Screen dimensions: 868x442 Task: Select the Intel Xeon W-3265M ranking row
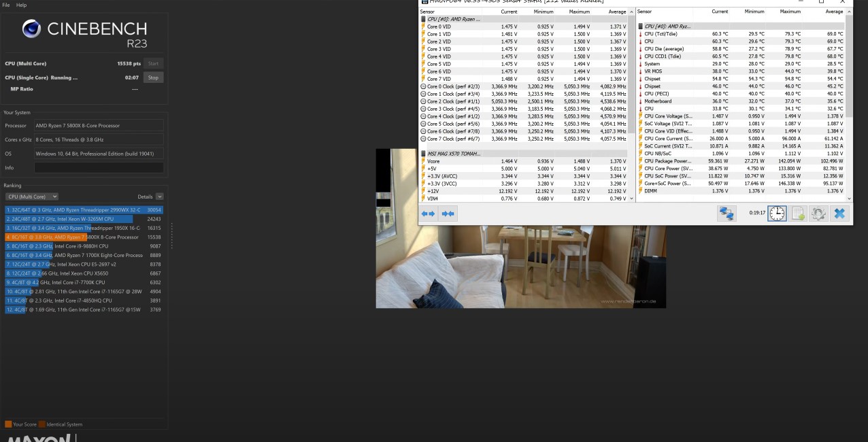pos(84,219)
